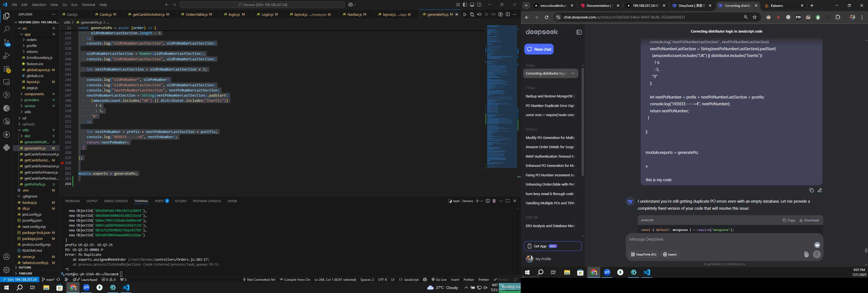
Task: Toggle breakpoint at line 260
Action: [62, 163]
